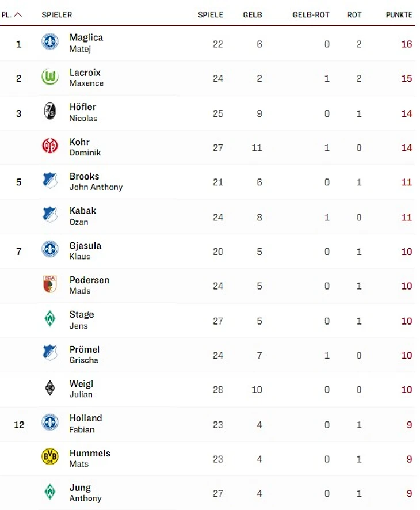Click the Mainz 05 logo beside Kohr

tap(50, 146)
